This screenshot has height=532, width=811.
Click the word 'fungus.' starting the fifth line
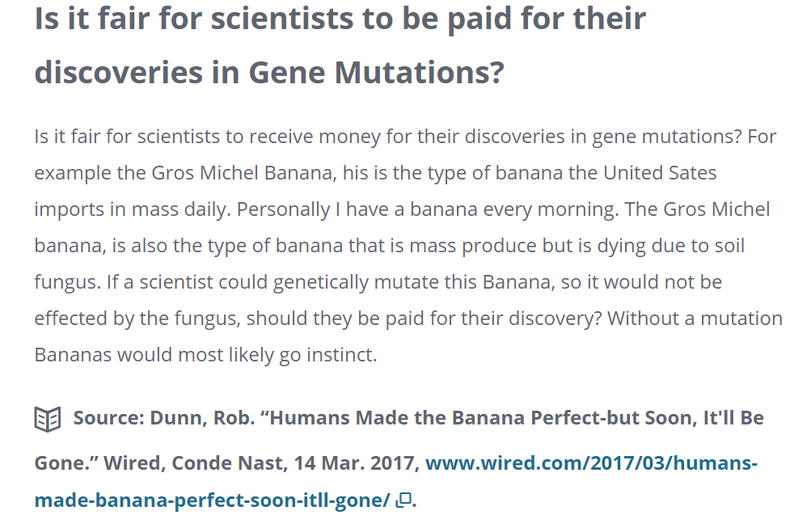(x=67, y=283)
